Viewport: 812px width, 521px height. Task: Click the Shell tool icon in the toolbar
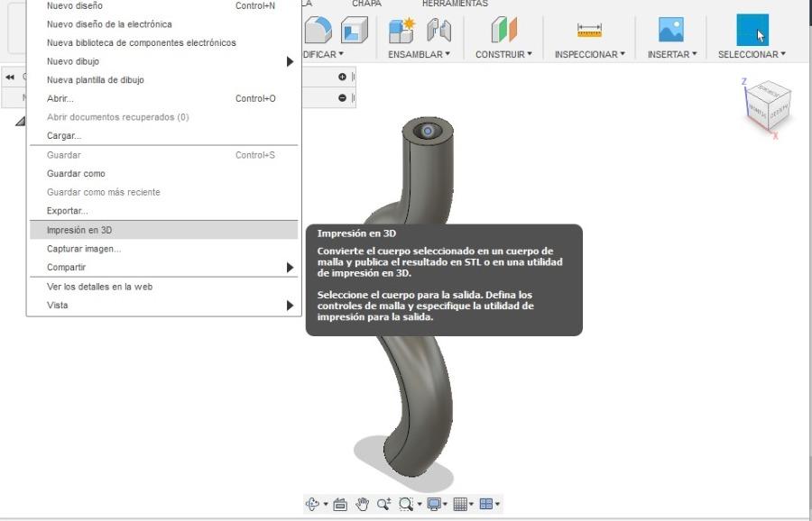point(355,30)
